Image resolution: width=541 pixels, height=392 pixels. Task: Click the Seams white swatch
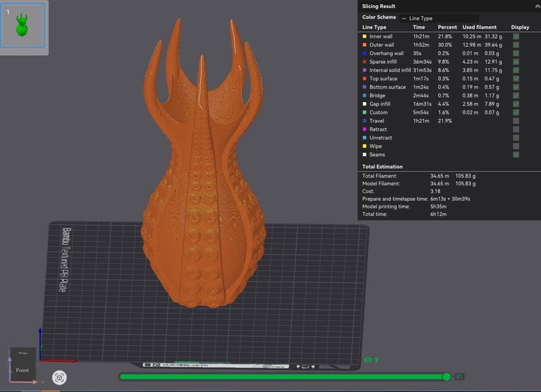pyautogui.click(x=365, y=154)
